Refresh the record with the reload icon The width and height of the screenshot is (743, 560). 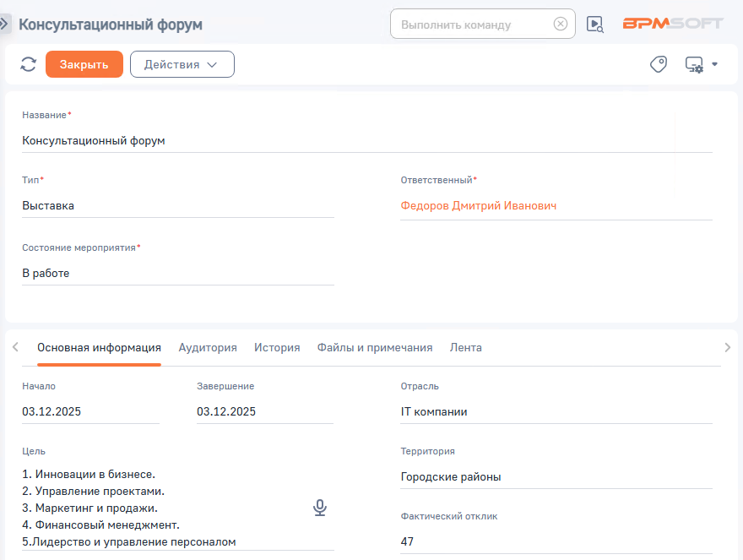(x=29, y=64)
